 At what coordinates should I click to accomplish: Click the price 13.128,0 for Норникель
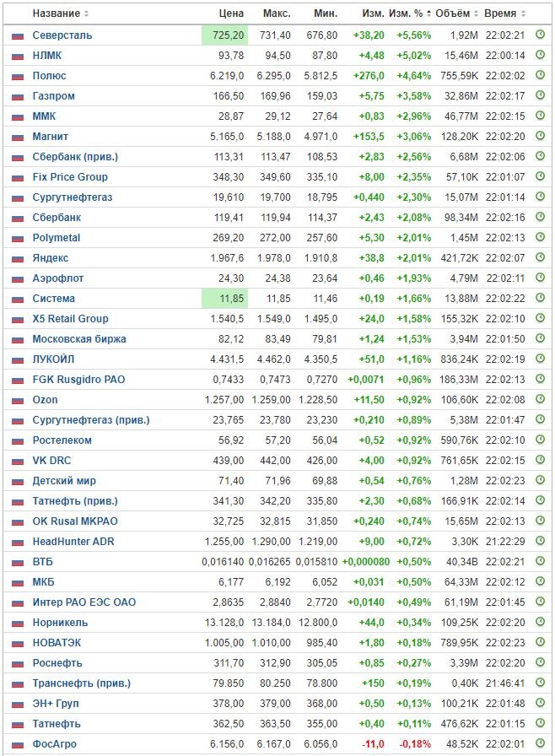[x=224, y=623]
